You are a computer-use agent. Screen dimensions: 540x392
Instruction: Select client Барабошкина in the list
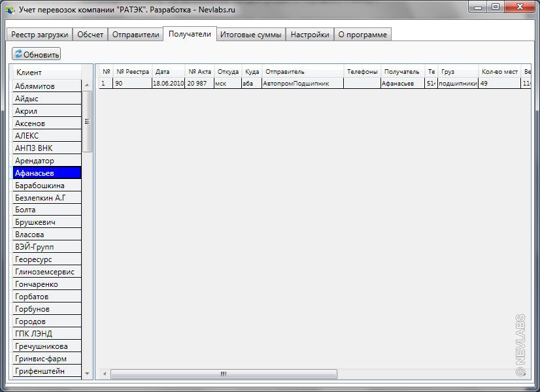47,186
